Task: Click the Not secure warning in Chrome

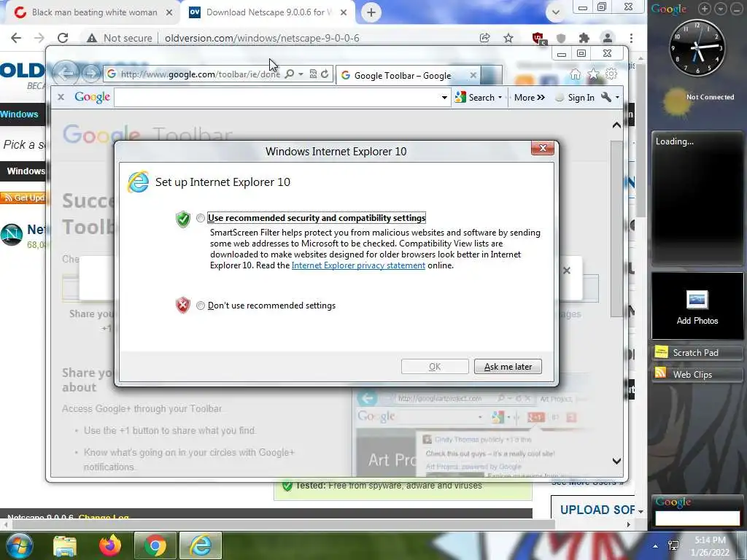Action: pyautogui.click(x=120, y=38)
